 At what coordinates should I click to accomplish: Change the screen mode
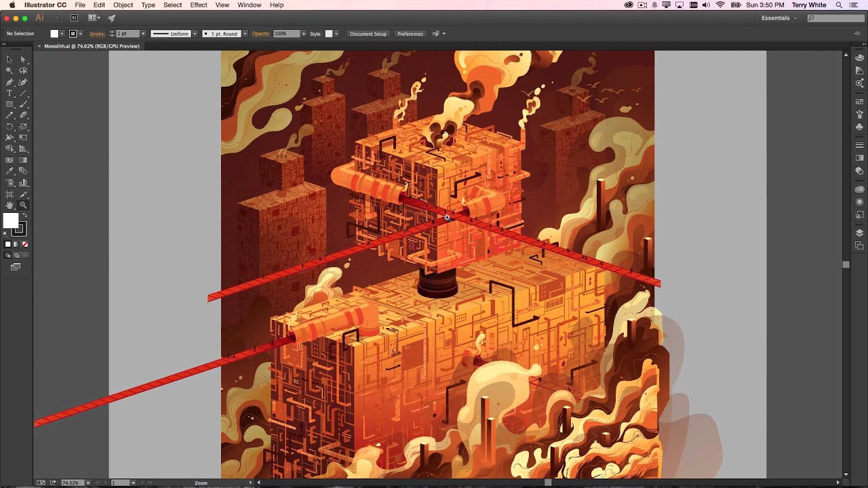[16, 267]
